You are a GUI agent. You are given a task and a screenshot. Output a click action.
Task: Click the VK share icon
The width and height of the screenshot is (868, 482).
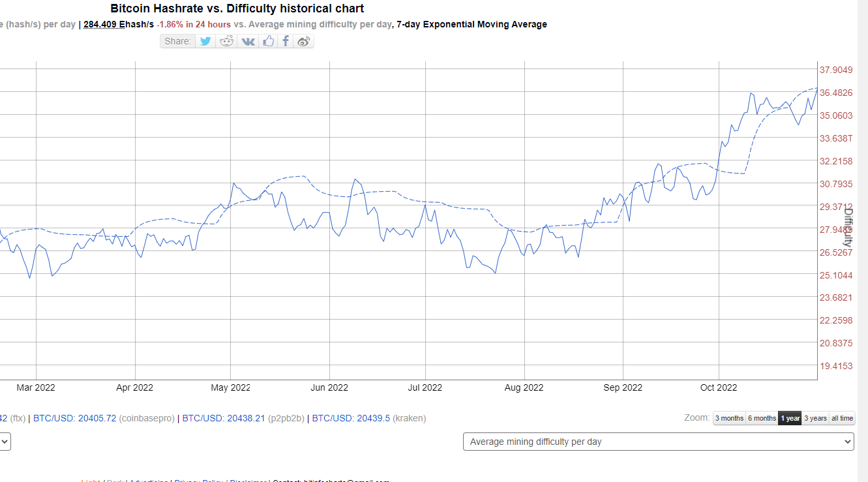pos(248,41)
